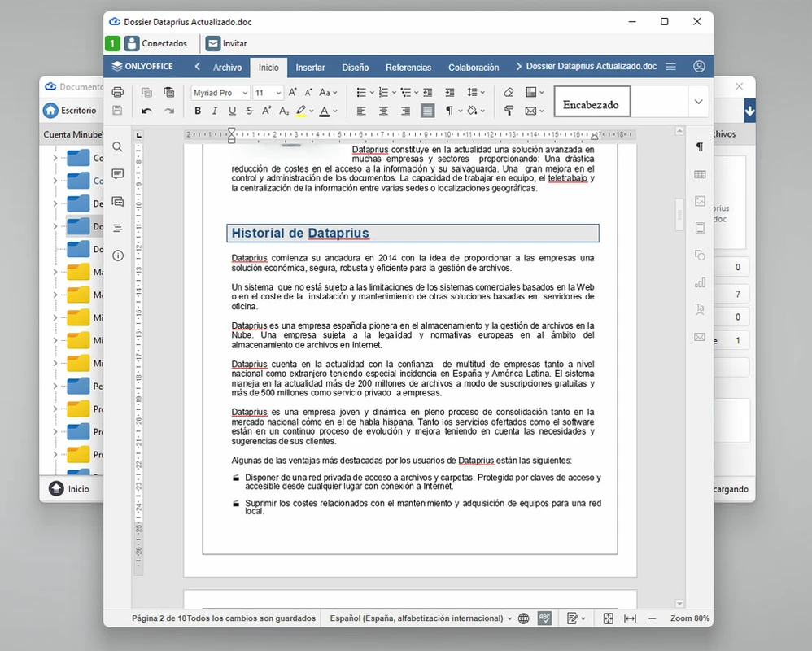Open the headings navigation panel
This screenshot has height=651, width=812.
[x=117, y=228]
